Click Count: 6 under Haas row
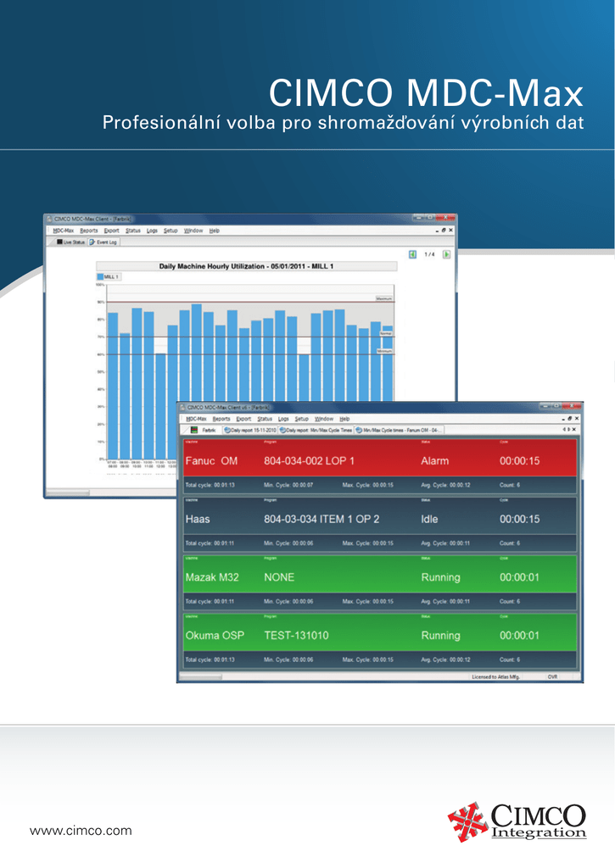Image resolution: width=615 pixels, height=868 pixels. (x=510, y=543)
